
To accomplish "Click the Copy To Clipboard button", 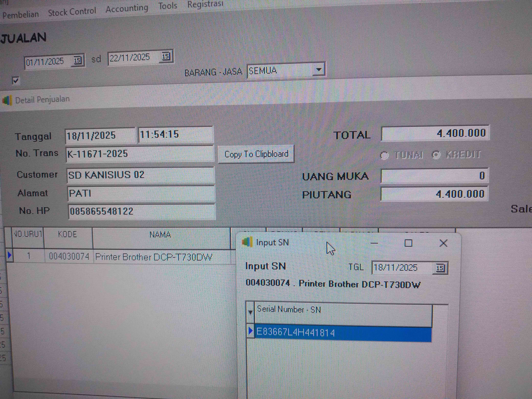I will click(x=256, y=154).
